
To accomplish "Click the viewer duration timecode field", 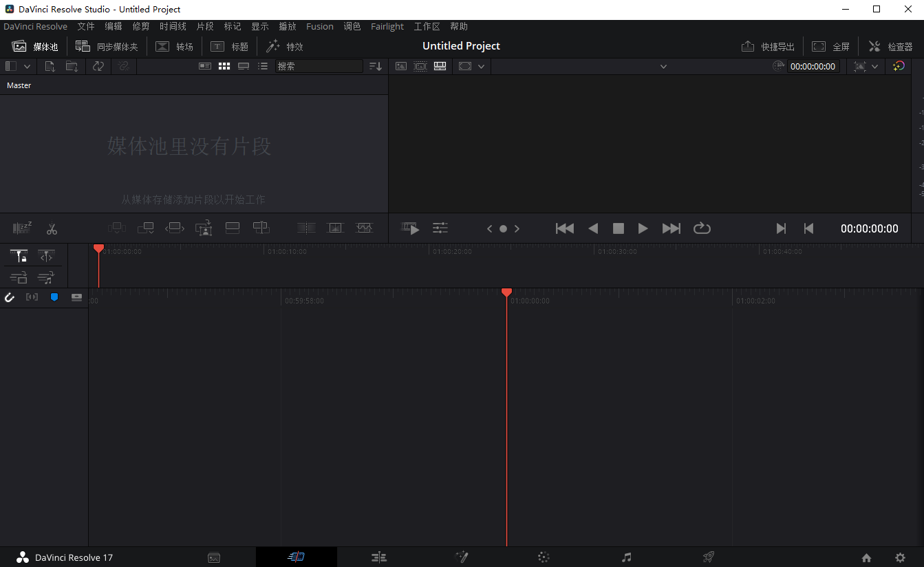I will [x=813, y=67].
